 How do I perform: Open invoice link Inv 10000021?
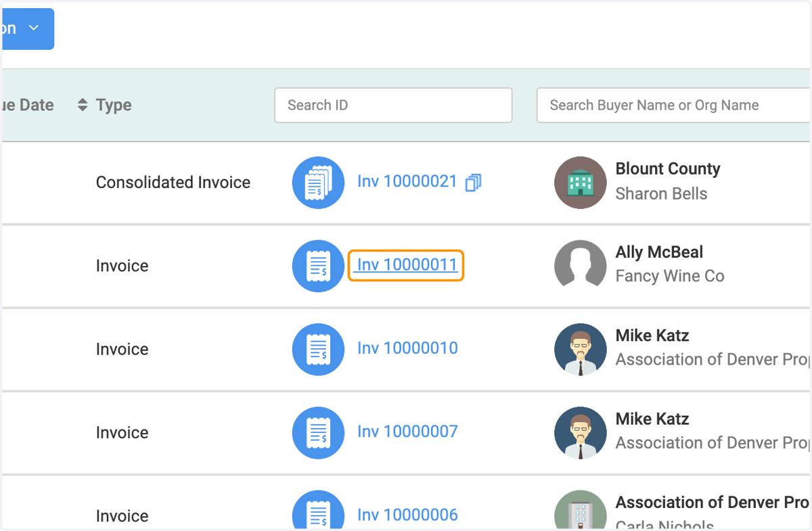point(407,181)
